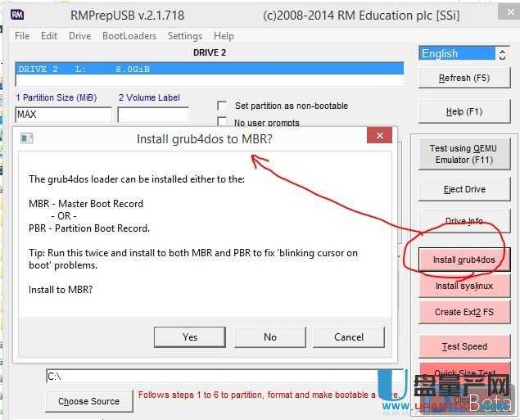The image size is (520, 420).
Task: Click Refresh (F5) button
Action: (x=463, y=78)
